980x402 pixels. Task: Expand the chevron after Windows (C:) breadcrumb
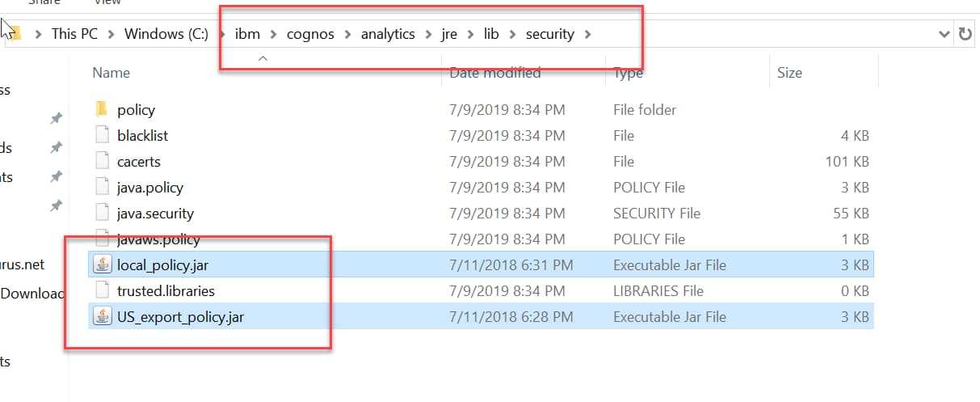coord(221,34)
